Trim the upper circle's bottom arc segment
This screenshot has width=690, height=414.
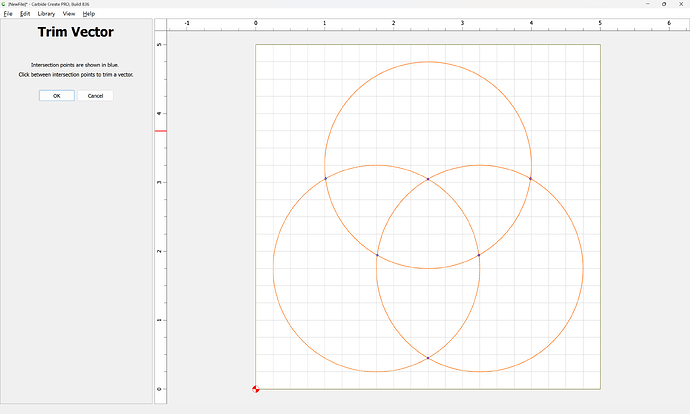[428, 268]
